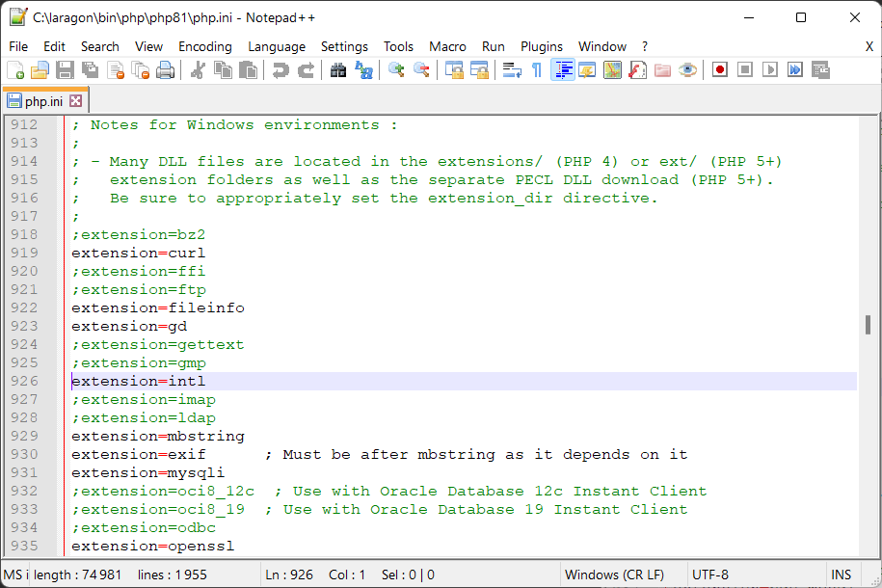The image size is (882, 588).
Task: Open the Macro menu
Action: coord(448,46)
